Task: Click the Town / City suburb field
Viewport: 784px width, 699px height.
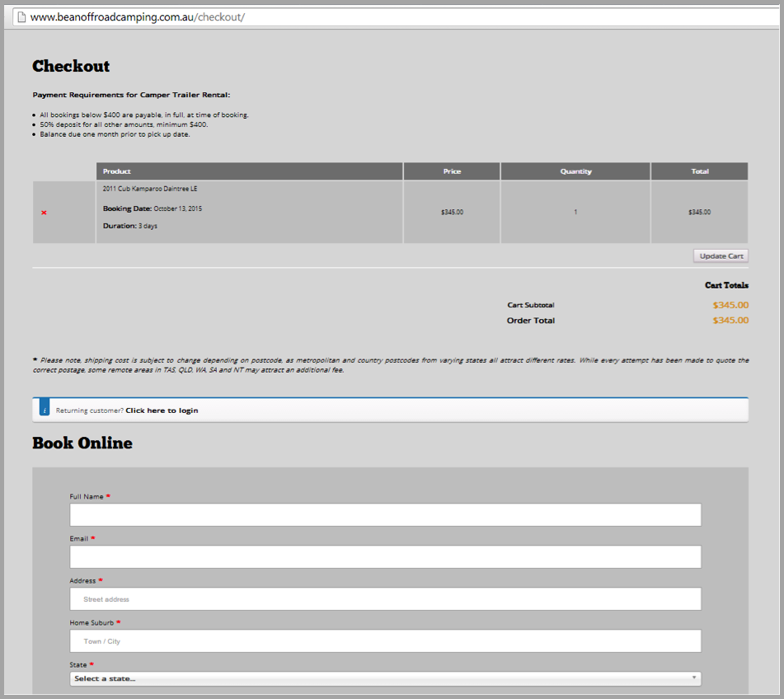Action: [x=385, y=641]
